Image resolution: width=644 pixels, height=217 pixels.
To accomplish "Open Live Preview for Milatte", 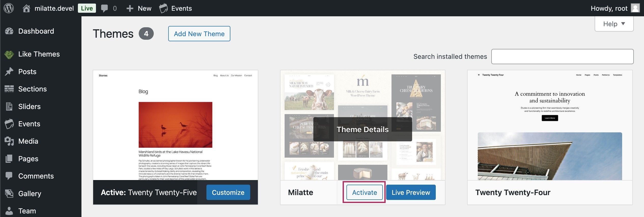I will click(411, 192).
